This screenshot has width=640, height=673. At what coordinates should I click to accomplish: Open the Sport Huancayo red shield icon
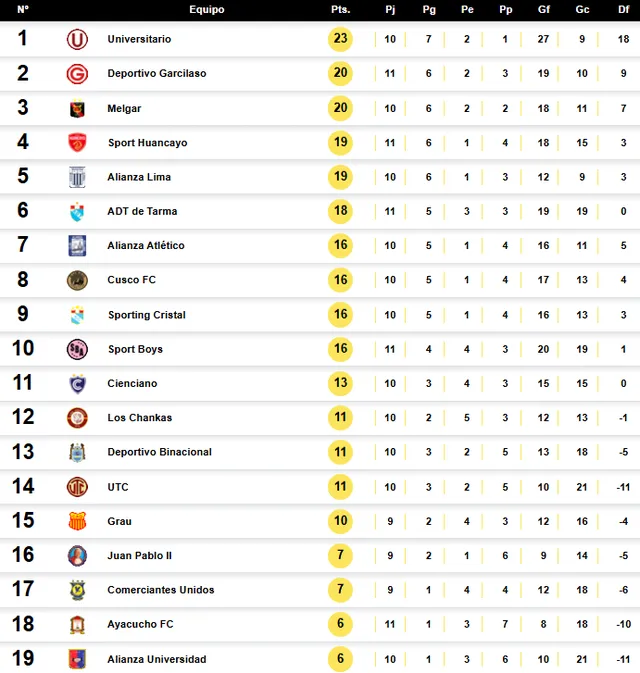pyautogui.click(x=77, y=142)
